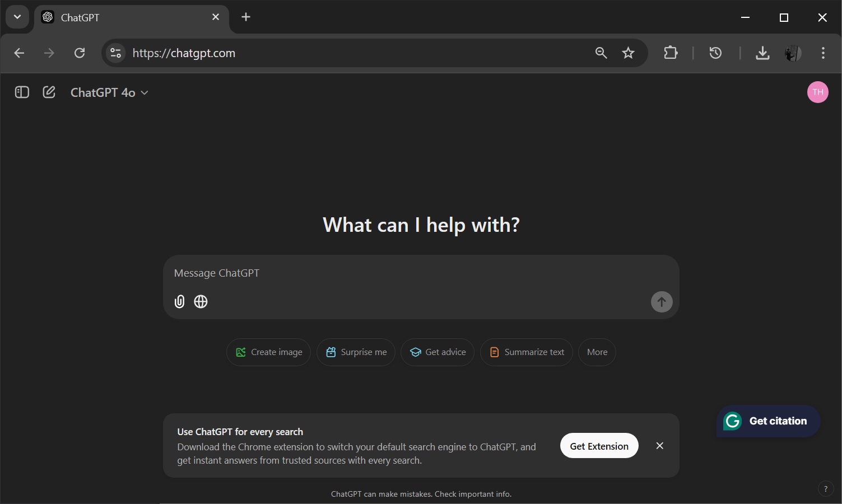
Task: Send the message with the up-arrow icon
Action: tap(661, 302)
